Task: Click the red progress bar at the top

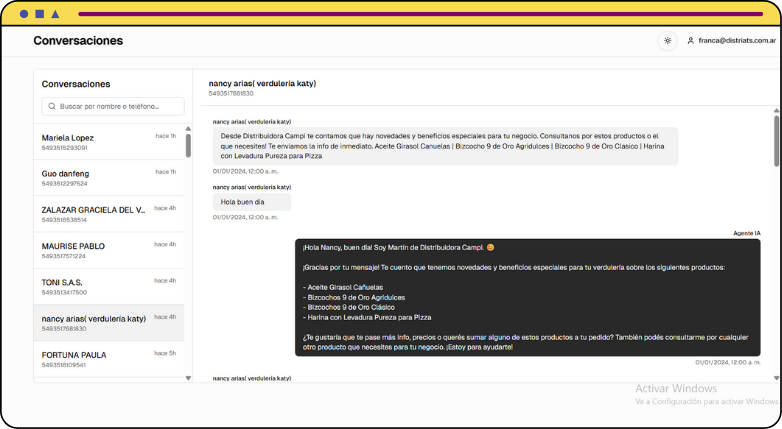Action: 420,14
